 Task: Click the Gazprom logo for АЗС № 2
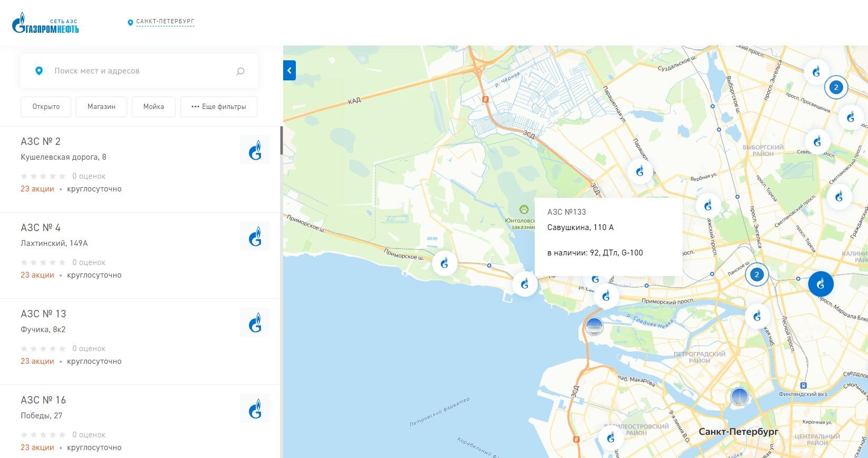tap(255, 150)
